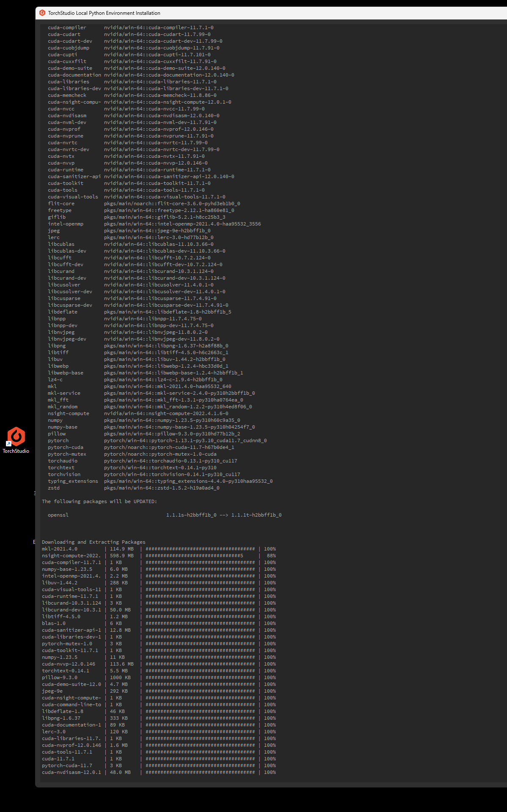Select the 'openssl' update line

[164, 515]
